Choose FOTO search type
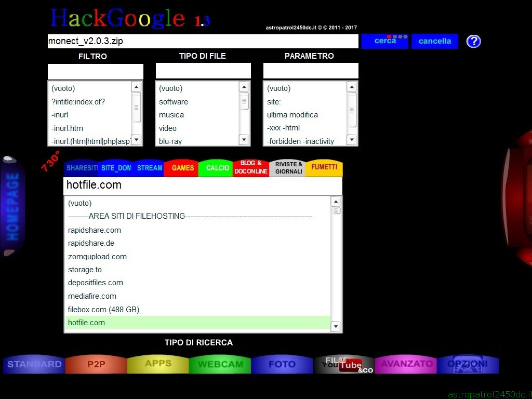The width and height of the screenshot is (532, 399). click(282, 364)
